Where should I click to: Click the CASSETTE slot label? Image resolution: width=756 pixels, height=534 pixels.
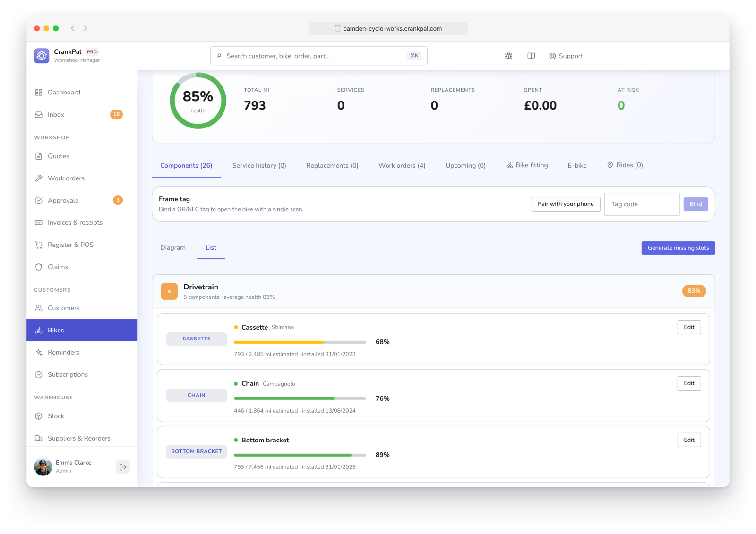point(197,339)
